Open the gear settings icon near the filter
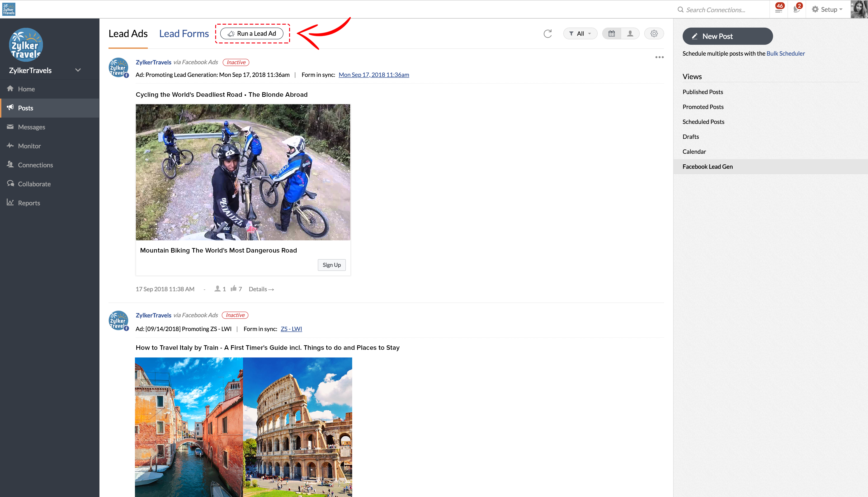 [x=654, y=33]
